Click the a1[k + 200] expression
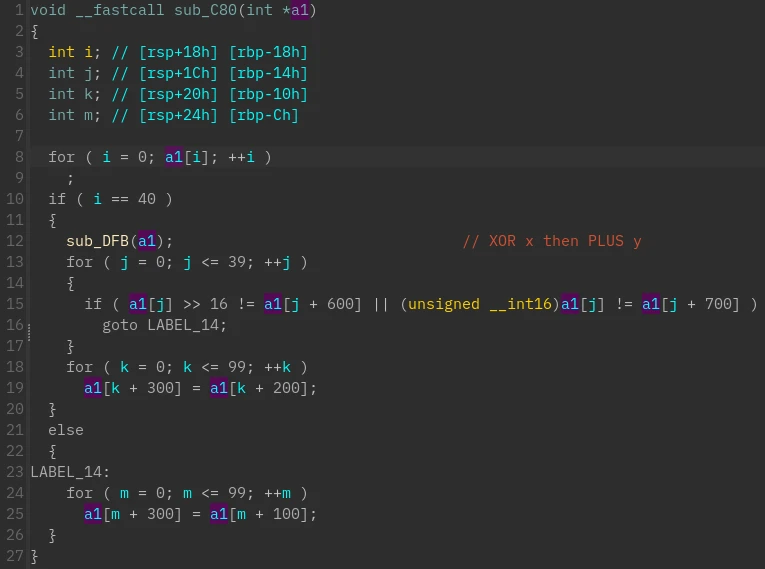This screenshot has height=569, width=765. click(262, 388)
